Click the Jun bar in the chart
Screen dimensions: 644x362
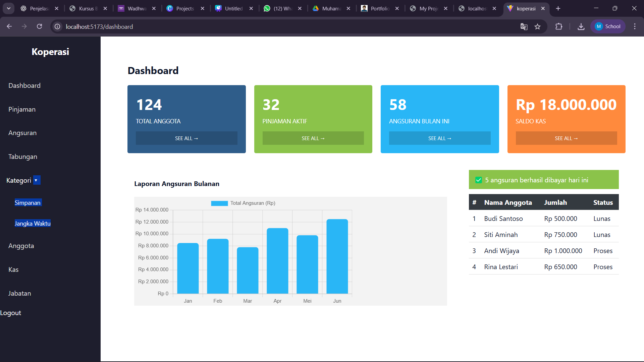pyautogui.click(x=337, y=256)
